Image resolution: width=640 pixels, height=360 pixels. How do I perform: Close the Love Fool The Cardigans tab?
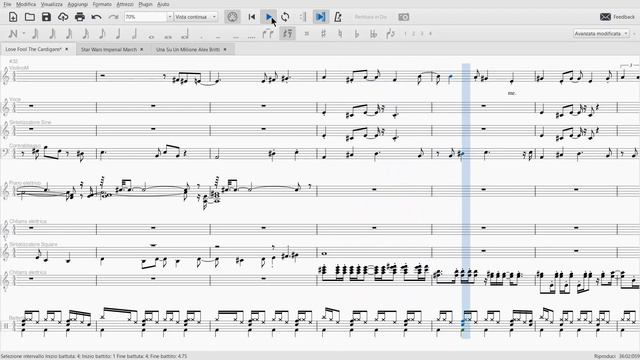pyautogui.click(x=67, y=49)
